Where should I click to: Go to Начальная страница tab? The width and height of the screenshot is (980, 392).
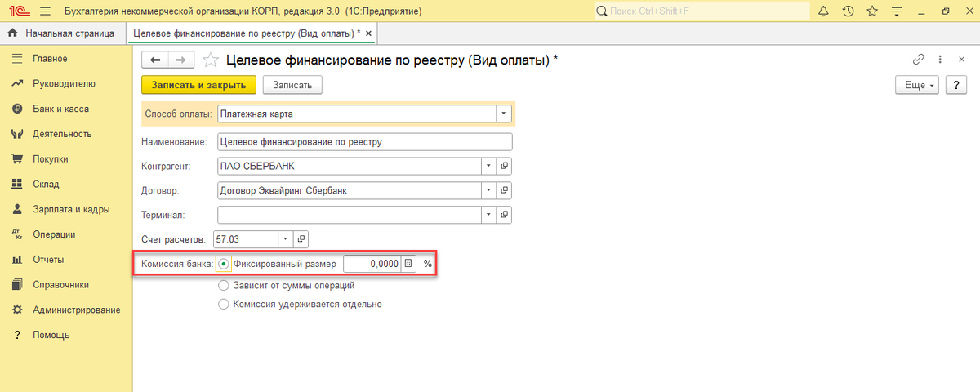click(62, 33)
